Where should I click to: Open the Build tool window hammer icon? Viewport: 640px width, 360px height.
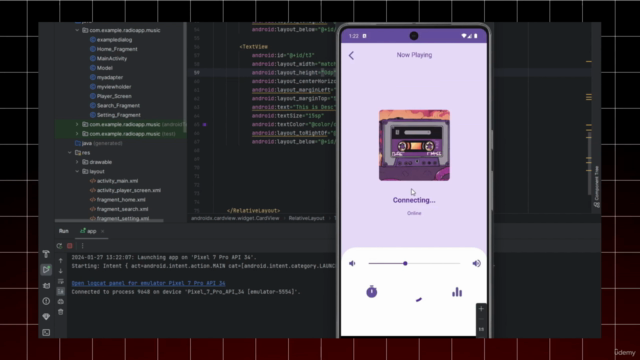[46, 254]
